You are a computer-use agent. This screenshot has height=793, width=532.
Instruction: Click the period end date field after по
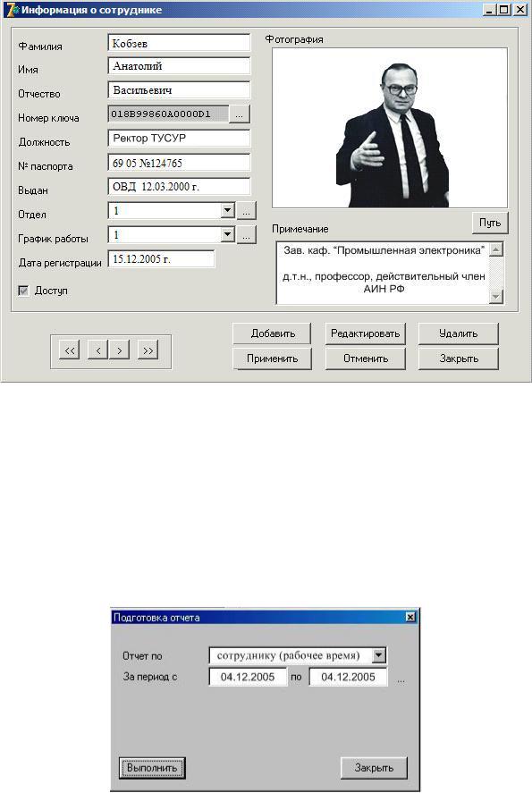pyautogui.click(x=349, y=677)
